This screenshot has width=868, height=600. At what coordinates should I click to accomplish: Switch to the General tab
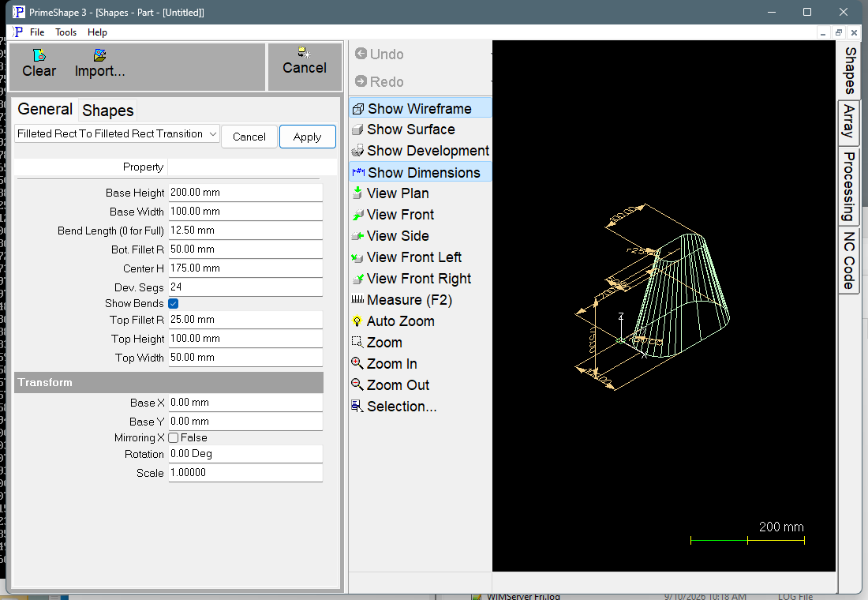point(45,109)
